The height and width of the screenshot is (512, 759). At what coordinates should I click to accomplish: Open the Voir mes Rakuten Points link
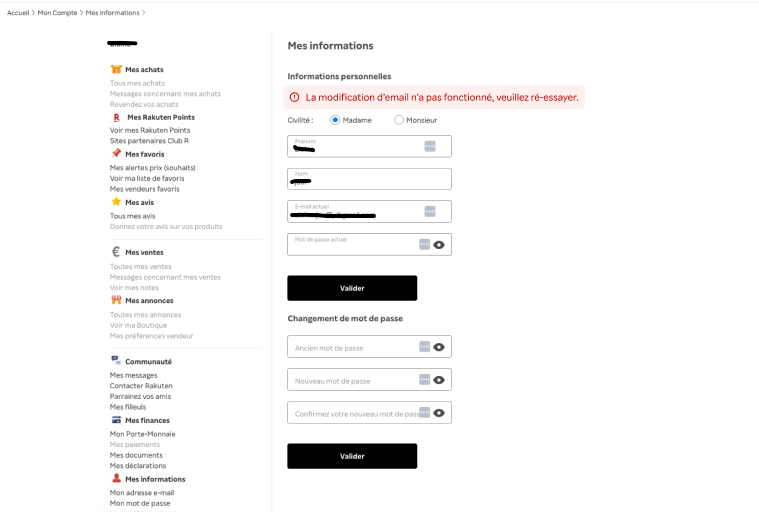(x=150, y=130)
